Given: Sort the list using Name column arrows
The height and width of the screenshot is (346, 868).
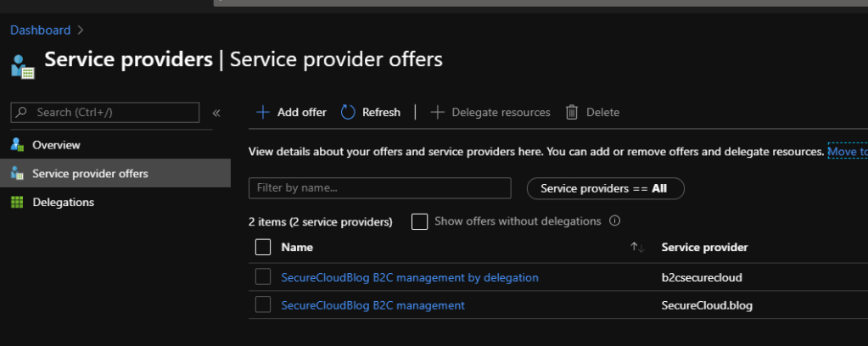Looking at the screenshot, I should coord(637,247).
